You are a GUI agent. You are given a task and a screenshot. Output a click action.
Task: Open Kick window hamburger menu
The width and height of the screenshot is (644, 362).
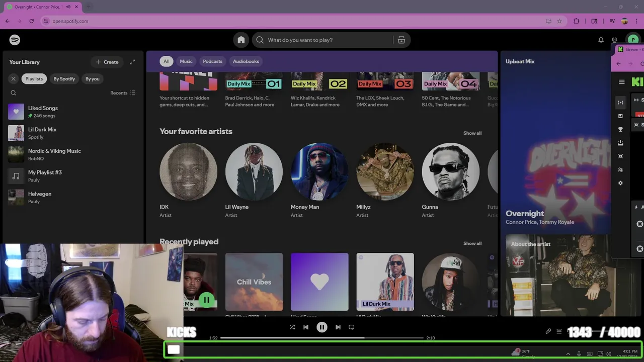pos(622,82)
